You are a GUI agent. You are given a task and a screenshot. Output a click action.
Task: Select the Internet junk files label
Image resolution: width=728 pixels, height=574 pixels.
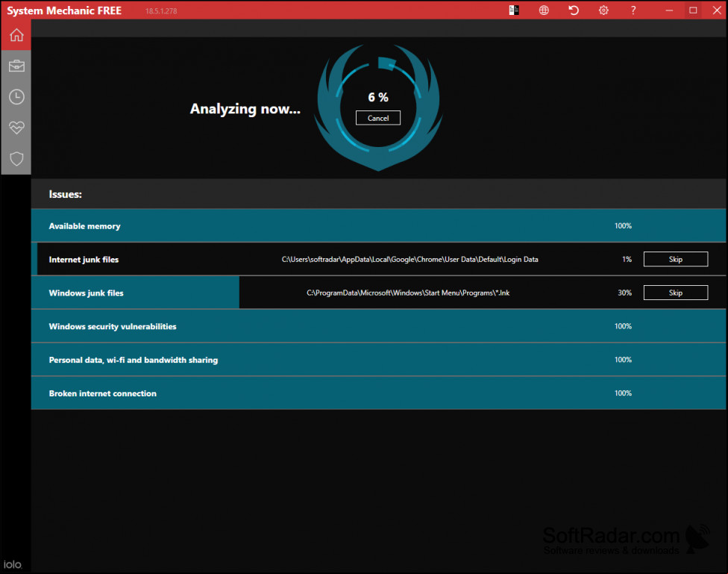pyautogui.click(x=84, y=259)
